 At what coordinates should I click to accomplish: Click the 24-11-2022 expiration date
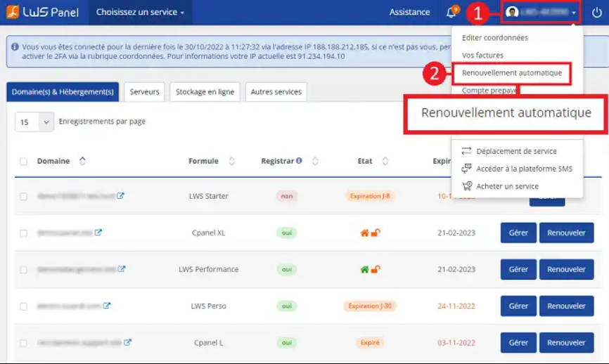pyautogui.click(x=456, y=306)
